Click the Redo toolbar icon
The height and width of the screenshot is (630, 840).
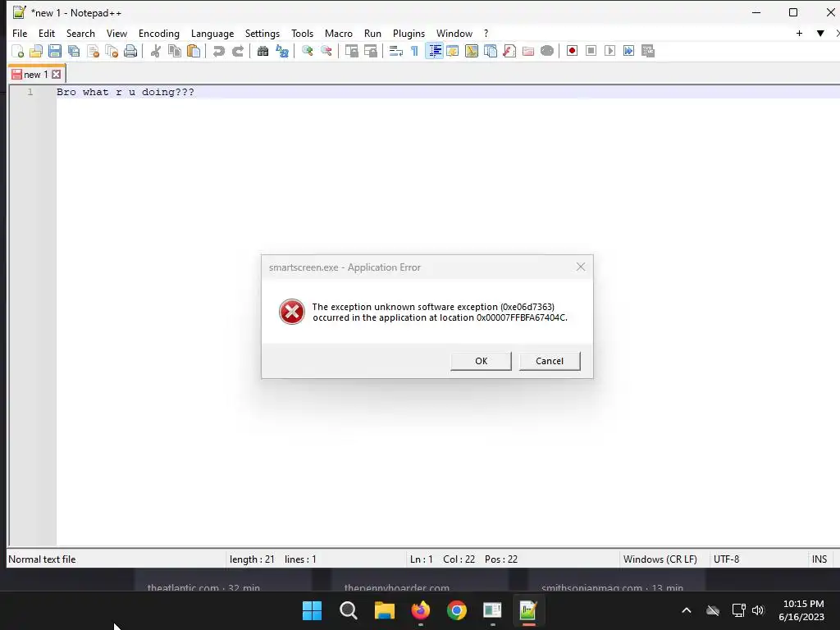[x=237, y=51]
